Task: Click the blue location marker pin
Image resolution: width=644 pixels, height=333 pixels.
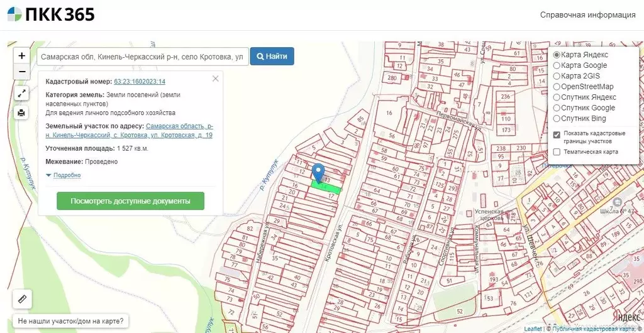Action: [319, 173]
